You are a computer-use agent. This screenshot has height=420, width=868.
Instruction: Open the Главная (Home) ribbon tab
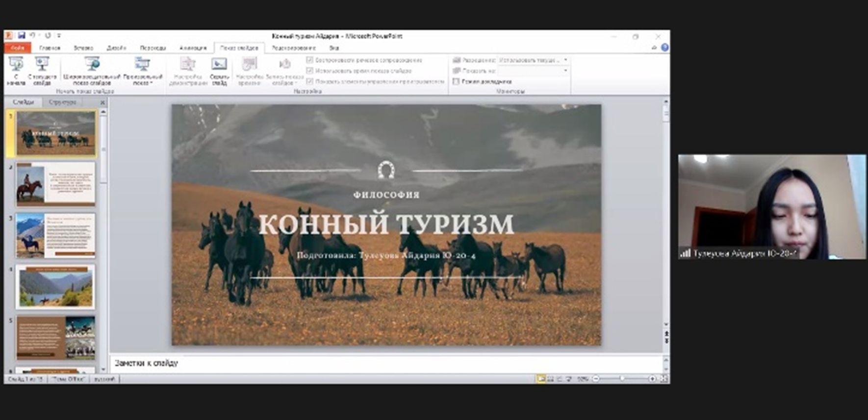pyautogui.click(x=50, y=48)
